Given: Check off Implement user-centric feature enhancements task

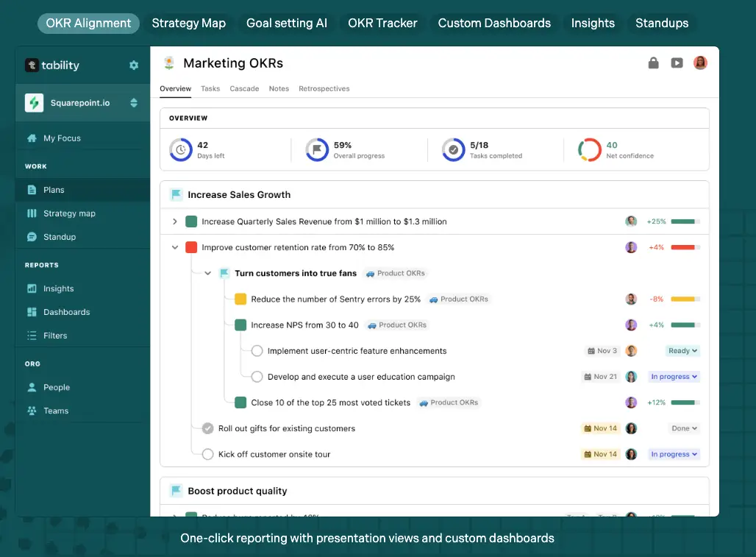Looking at the screenshot, I should tap(257, 351).
